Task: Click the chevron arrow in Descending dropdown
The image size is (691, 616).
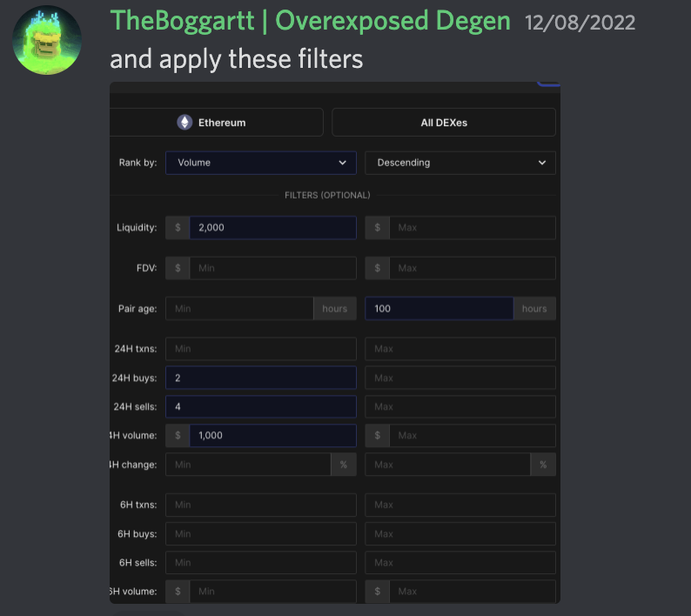Action: pyautogui.click(x=542, y=163)
